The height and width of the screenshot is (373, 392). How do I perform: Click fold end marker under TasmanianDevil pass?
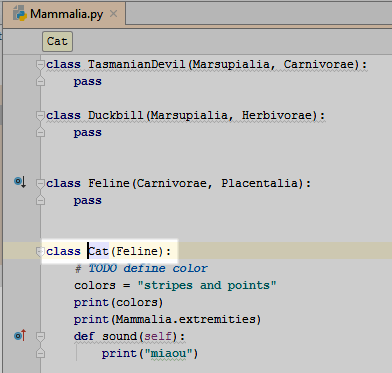click(40, 81)
